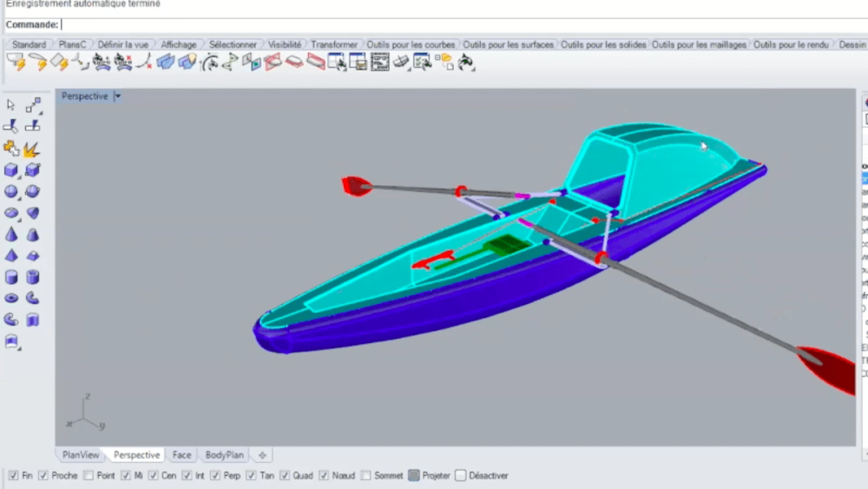Click in the Commande input field
This screenshot has height=489, width=868.
434,25
